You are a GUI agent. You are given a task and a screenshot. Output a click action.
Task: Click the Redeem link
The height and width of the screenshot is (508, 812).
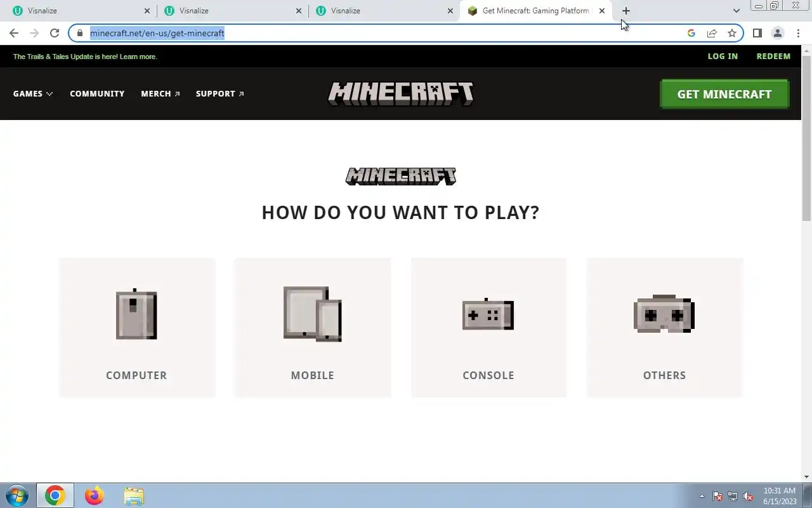point(773,56)
